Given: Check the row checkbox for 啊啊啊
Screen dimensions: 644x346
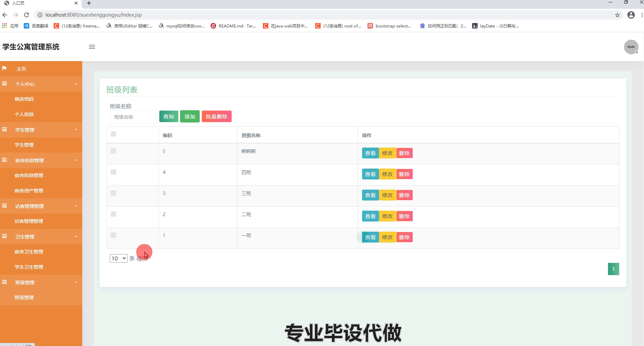Looking at the screenshot, I should pyautogui.click(x=113, y=151).
